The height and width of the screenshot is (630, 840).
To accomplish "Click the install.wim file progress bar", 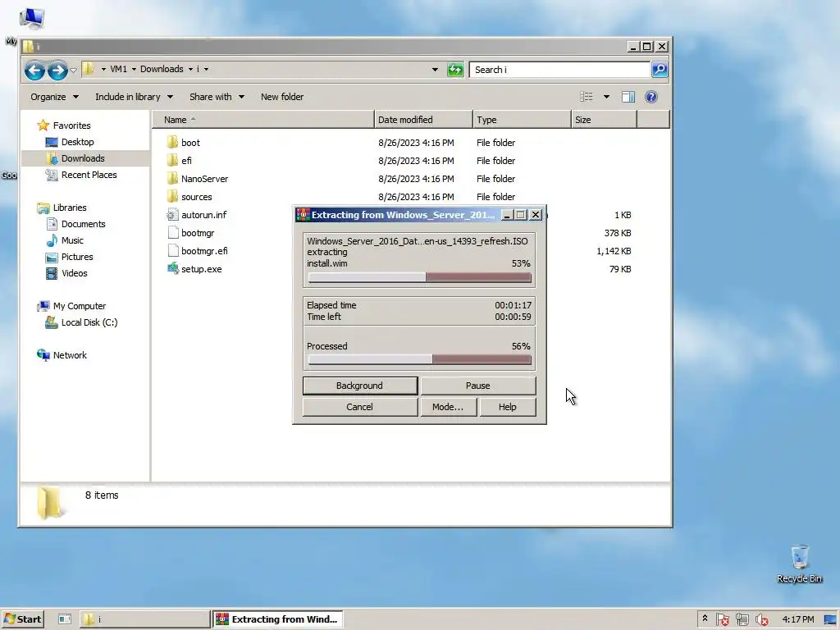I will [419, 277].
